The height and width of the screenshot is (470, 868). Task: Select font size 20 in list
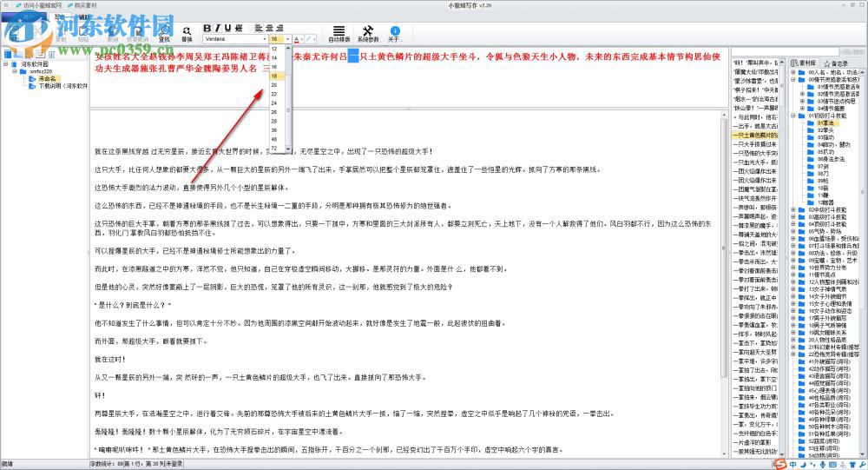pos(277,85)
